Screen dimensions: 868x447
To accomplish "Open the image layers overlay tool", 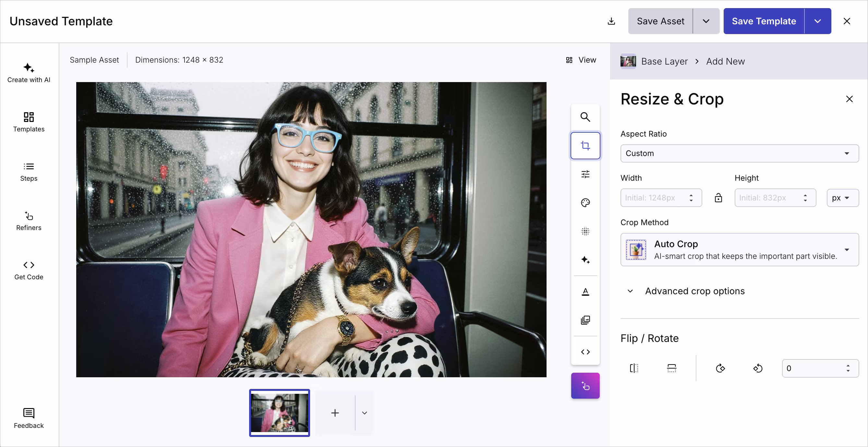I will pyautogui.click(x=585, y=320).
